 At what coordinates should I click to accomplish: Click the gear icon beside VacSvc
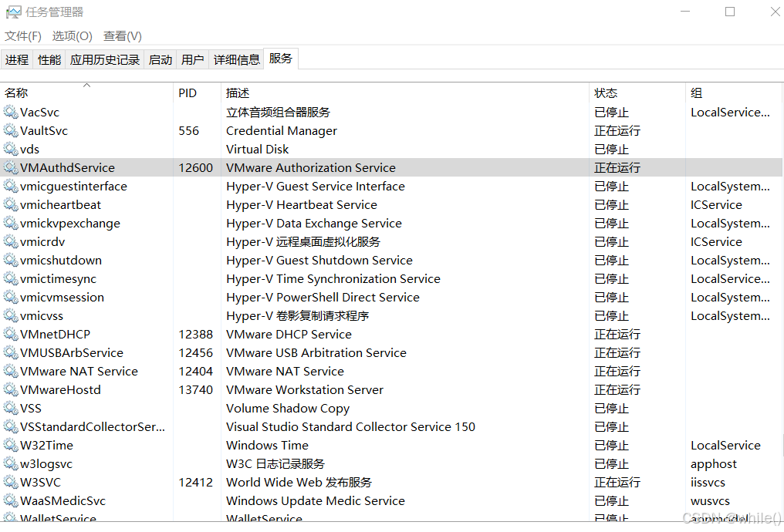11,112
